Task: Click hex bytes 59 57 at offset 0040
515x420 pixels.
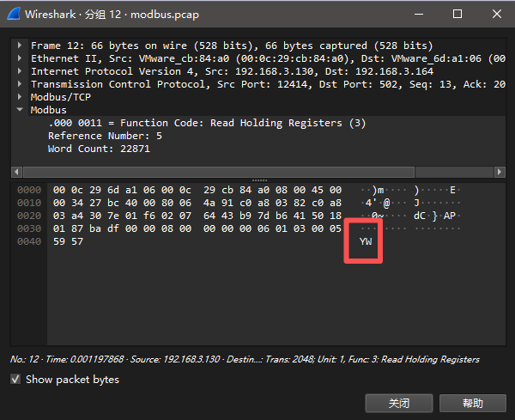Action: pos(64,242)
